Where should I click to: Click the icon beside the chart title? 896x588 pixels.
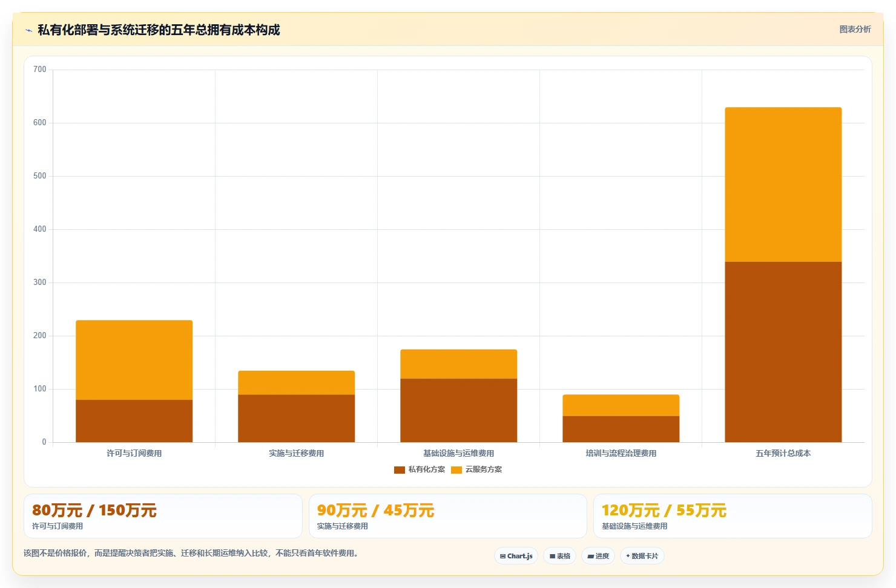(28, 30)
